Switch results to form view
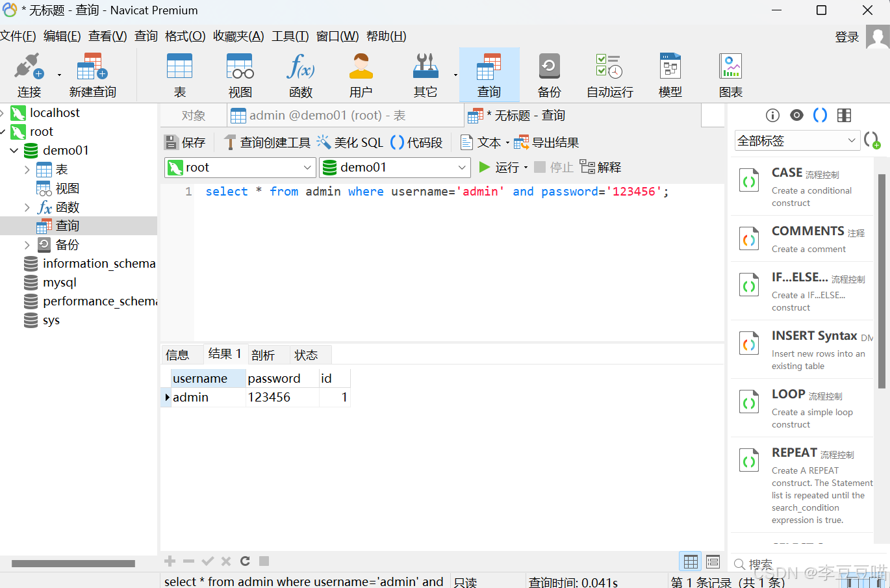This screenshot has height=588, width=890. pos(713,561)
